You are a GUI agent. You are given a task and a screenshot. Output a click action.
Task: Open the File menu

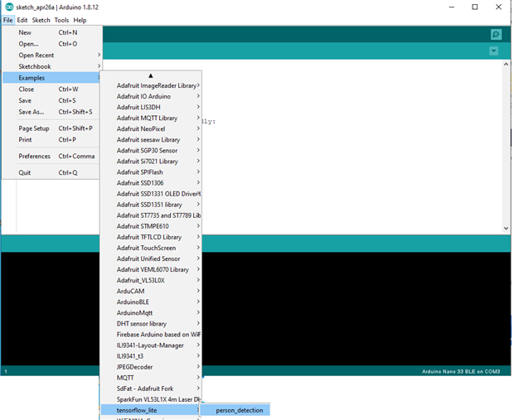coord(7,20)
